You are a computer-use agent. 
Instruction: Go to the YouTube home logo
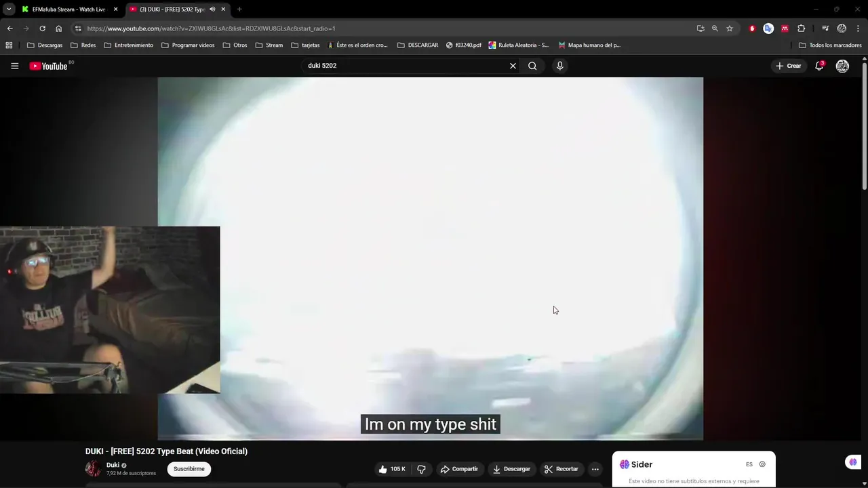(49, 66)
